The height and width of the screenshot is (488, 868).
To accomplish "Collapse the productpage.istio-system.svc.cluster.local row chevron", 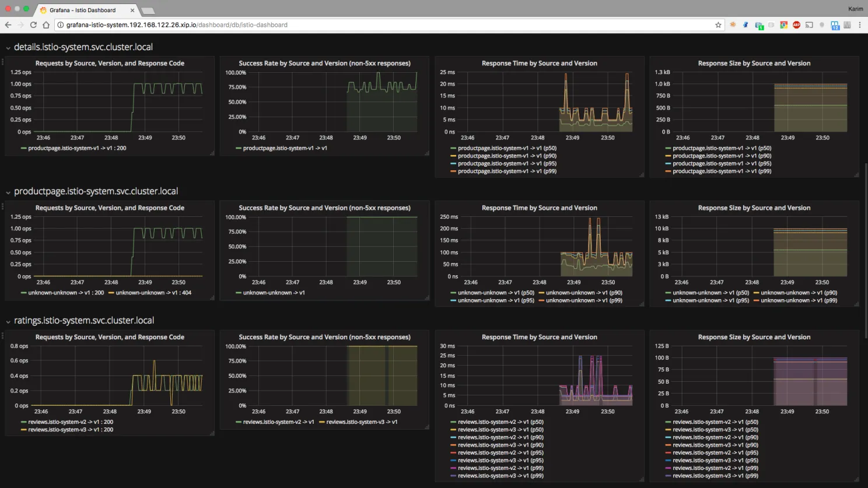I will tap(8, 192).
